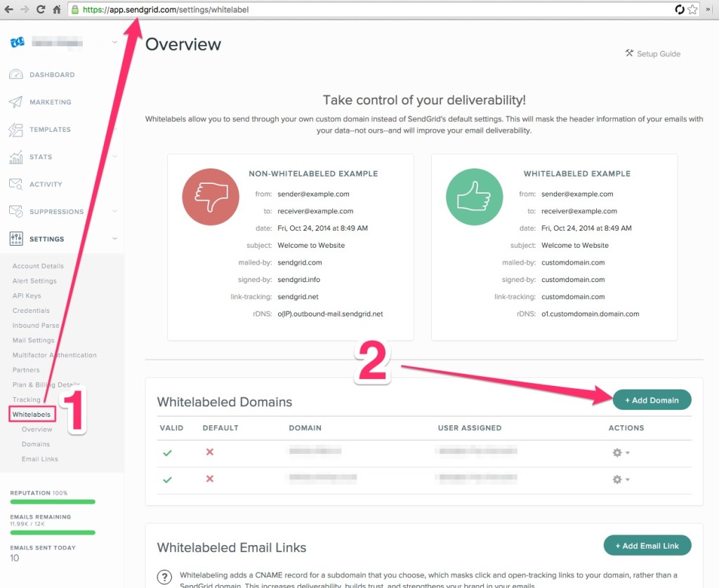Click the VALID column header
This screenshot has width=719, height=588.
pyautogui.click(x=171, y=427)
